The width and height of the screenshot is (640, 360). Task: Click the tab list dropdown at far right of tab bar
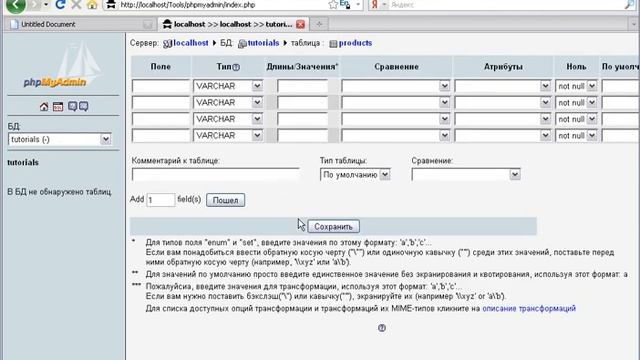click(633, 24)
